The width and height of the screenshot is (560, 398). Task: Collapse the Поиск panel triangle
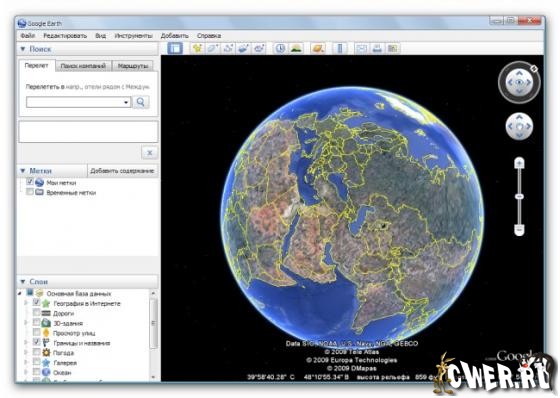point(23,49)
